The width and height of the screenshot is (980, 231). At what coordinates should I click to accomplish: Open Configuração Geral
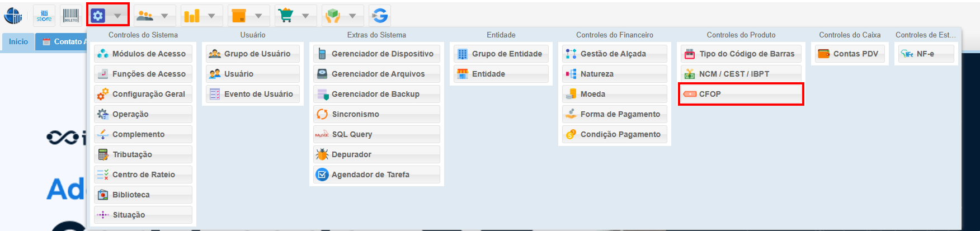pyautogui.click(x=143, y=94)
